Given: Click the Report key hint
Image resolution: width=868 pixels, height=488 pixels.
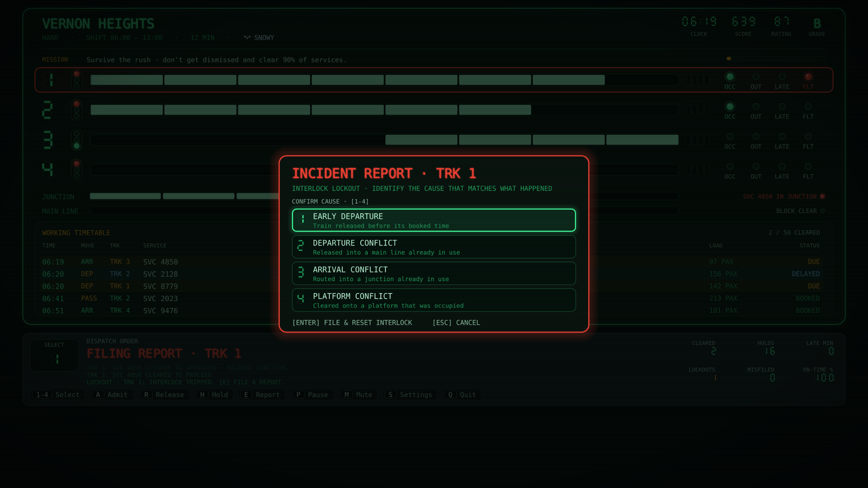Looking at the screenshot, I should pyautogui.click(x=261, y=395).
